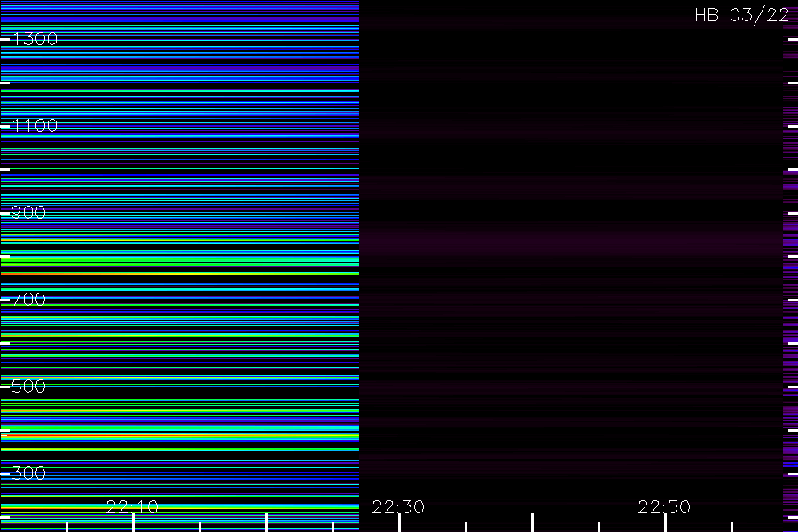The image size is (798, 532).
Task: Click the 22:50 time label
Action: pos(664,506)
